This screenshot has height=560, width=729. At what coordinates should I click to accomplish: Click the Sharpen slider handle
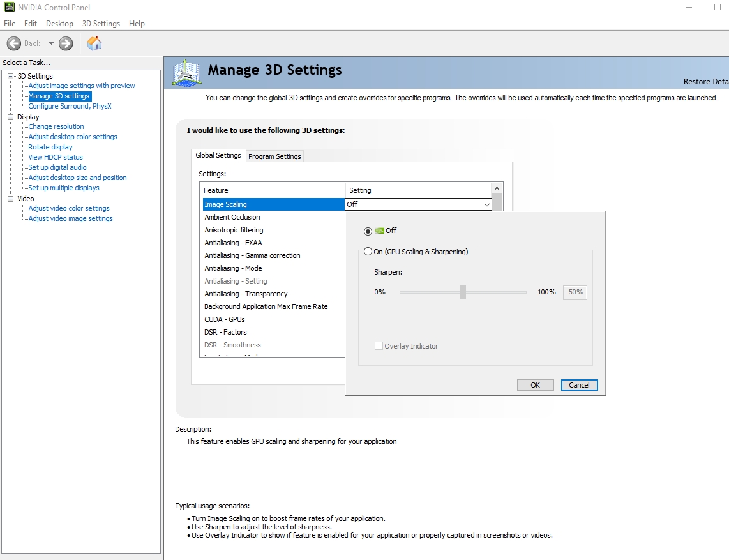(x=463, y=292)
